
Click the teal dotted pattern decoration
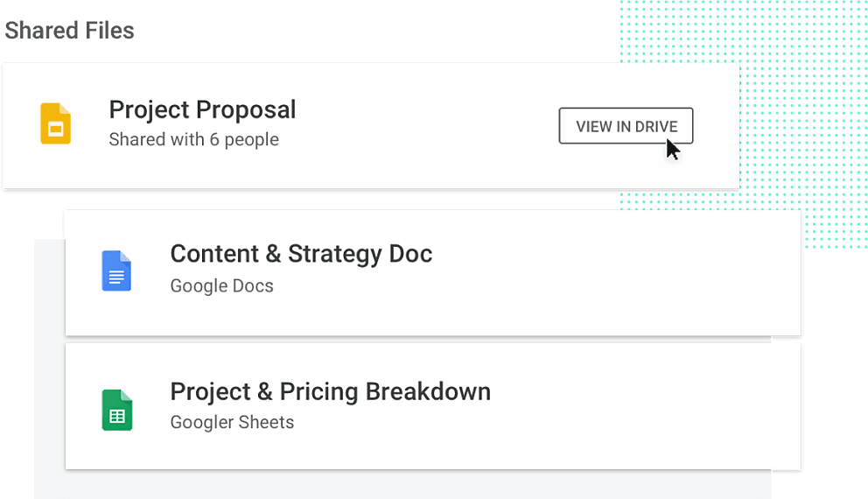(x=802, y=83)
